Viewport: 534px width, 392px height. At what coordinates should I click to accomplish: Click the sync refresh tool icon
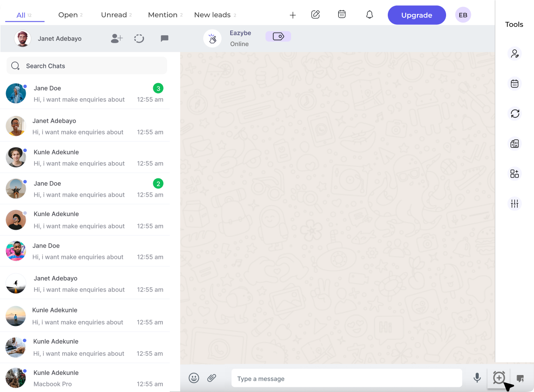[515, 114]
